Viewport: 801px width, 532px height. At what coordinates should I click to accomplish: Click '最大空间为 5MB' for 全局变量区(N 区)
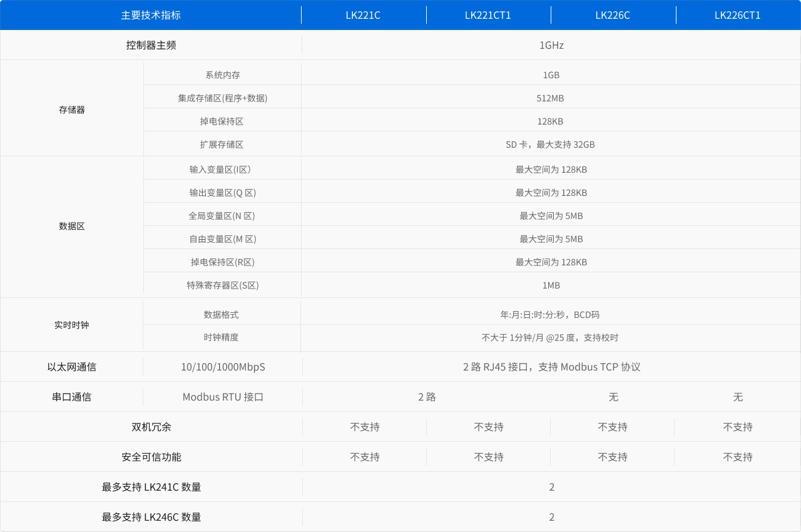coord(551,216)
